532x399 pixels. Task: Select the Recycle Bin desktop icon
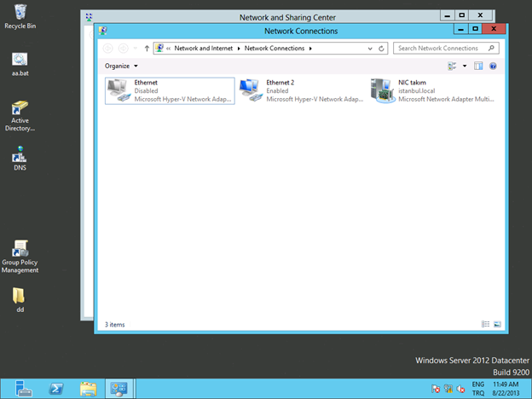(x=20, y=16)
